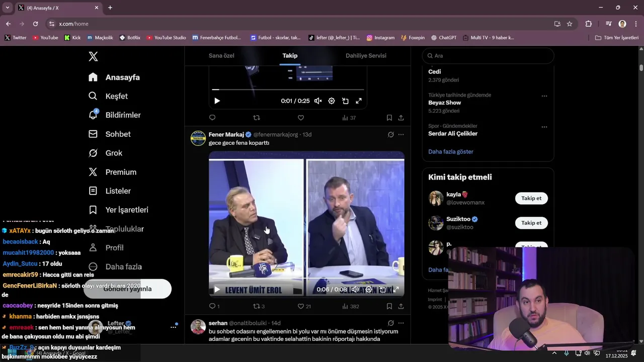This screenshot has width=644, height=362.
Task: Click Grok icon on serhan post
Action: pyautogui.click(x=391, y=323)
